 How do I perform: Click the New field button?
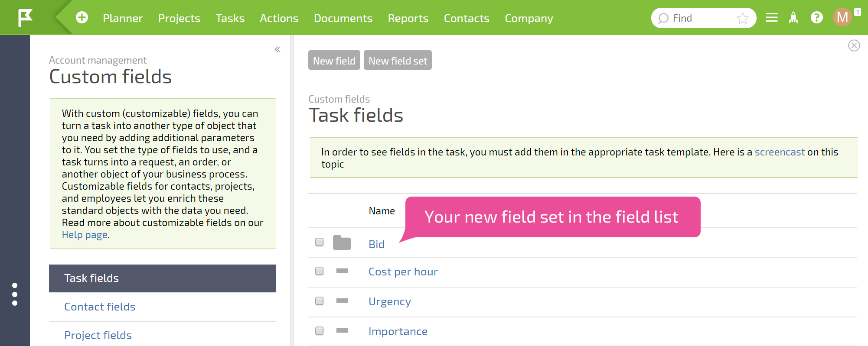pos(334,60)
